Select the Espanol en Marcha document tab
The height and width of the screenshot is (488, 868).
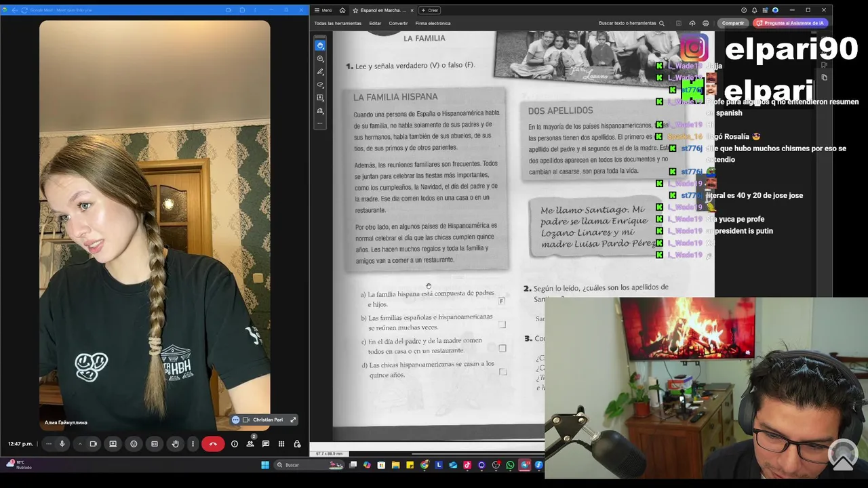(x=380, y=10)
